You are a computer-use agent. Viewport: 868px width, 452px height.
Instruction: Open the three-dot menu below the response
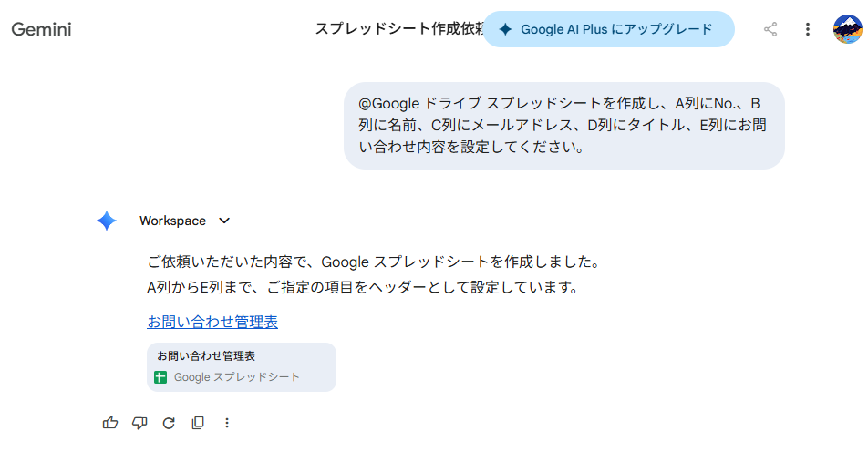[227, 423]
